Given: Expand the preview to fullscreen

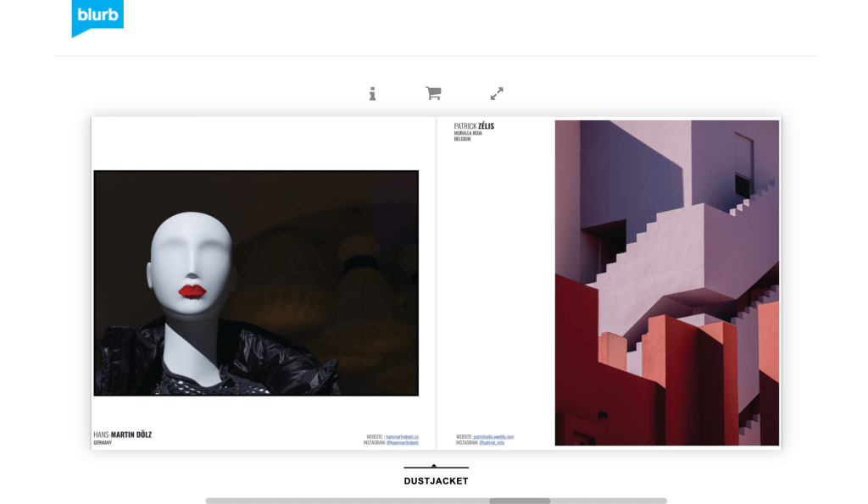Looking at the screenshot, I should [497, 94].
